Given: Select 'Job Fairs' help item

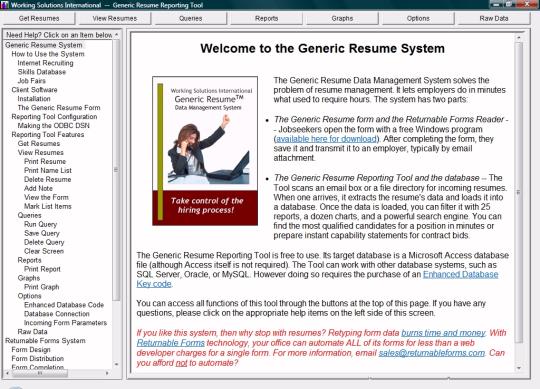Looking at the screenshot, I should 31,81.
